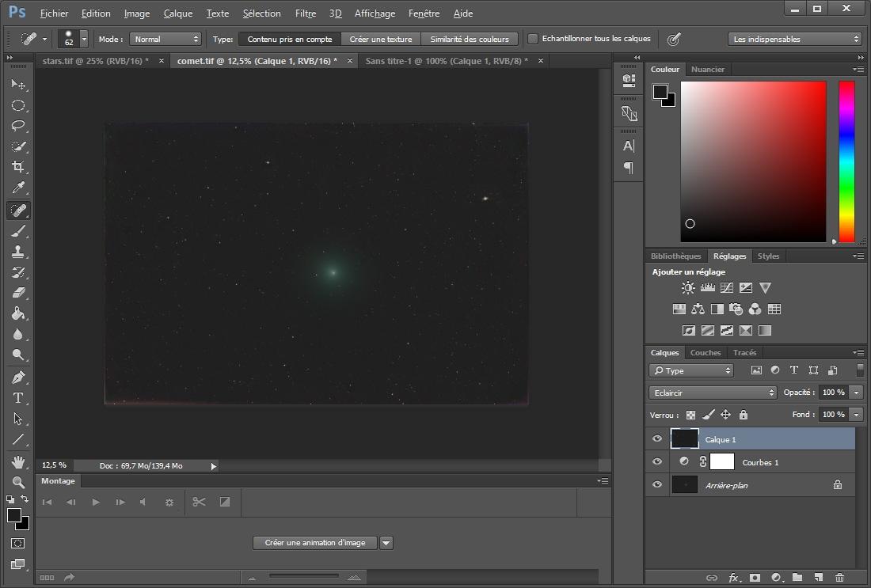This screenshot has height=588, width=871.
Task: Select the Eyedropper tool
Action: tap(17, 188)
